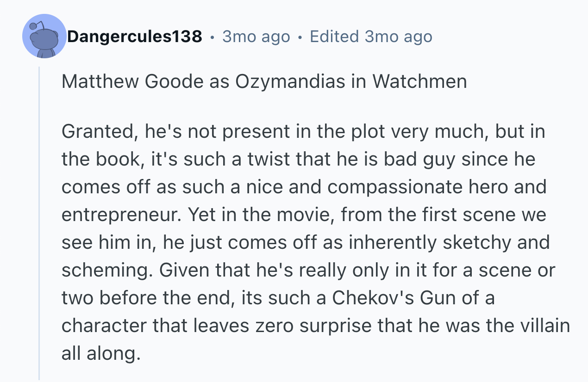Click the "Matthew Goode as Ozymandias in Watchmen" line
588x382 pixels.
point(264,81)
